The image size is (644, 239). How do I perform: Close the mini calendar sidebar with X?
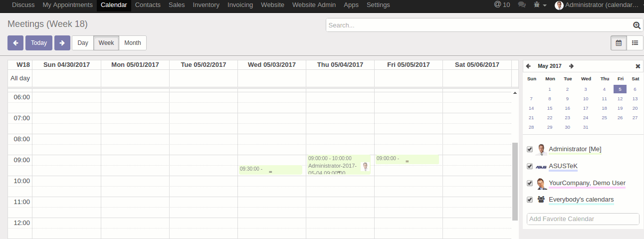(638, 66)
